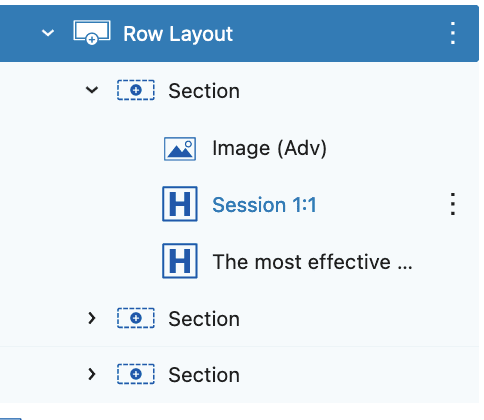Click heading icon beside The most effective
The height and width of the screenshot is (420, 484).
pos(180,261)
